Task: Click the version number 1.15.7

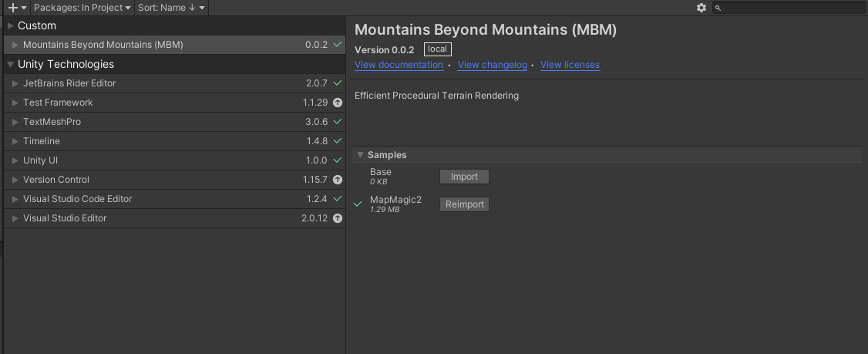Action: 315,180
